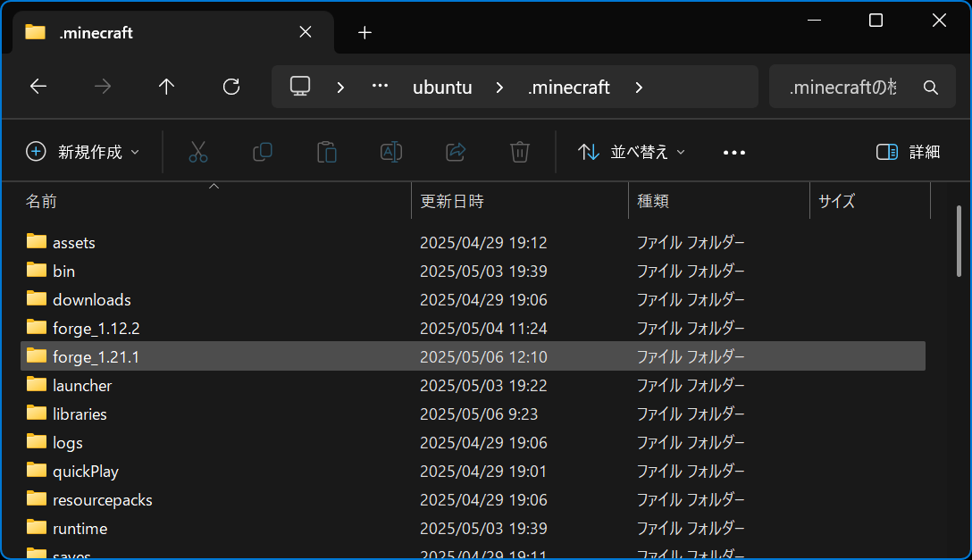The height and width of the screenshot is (560, 972).
Task: Click the forge_1.12.2 folder icon
Action: (x=37, y=327)
